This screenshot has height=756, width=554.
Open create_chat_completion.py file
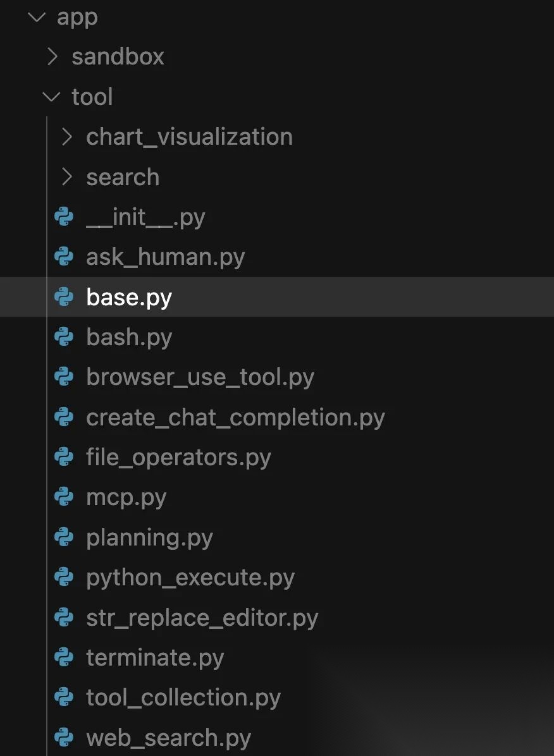[235, 418]
